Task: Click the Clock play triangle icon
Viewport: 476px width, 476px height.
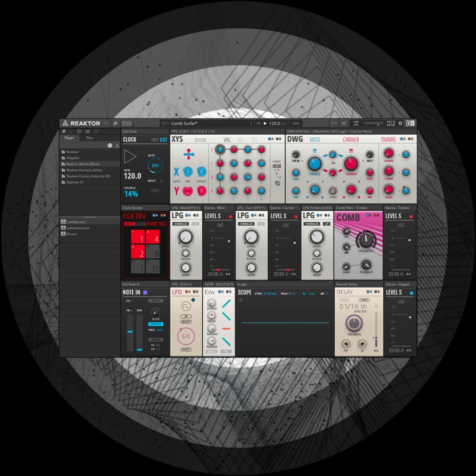Action: pyautogui.click(x=130, y=157)
